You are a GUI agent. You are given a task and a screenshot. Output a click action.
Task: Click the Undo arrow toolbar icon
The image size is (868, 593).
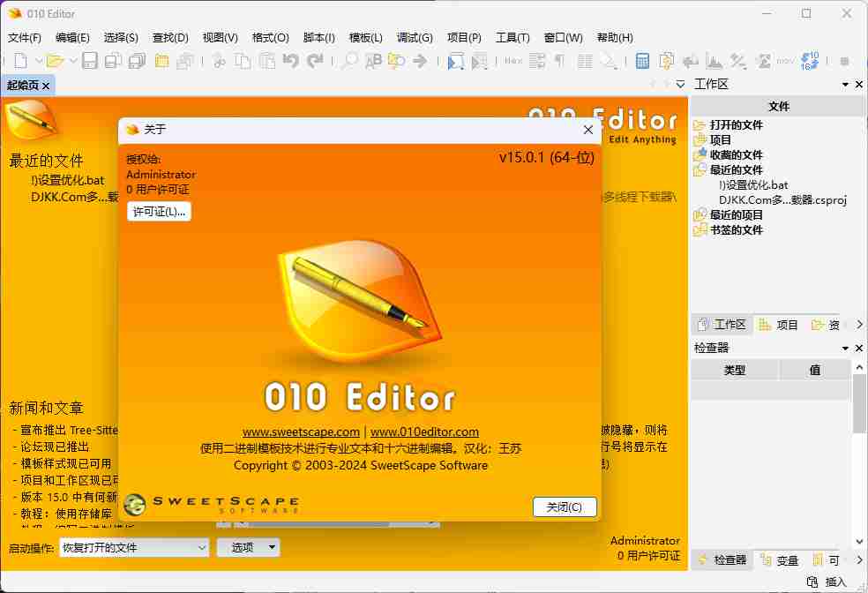point(290,61)
